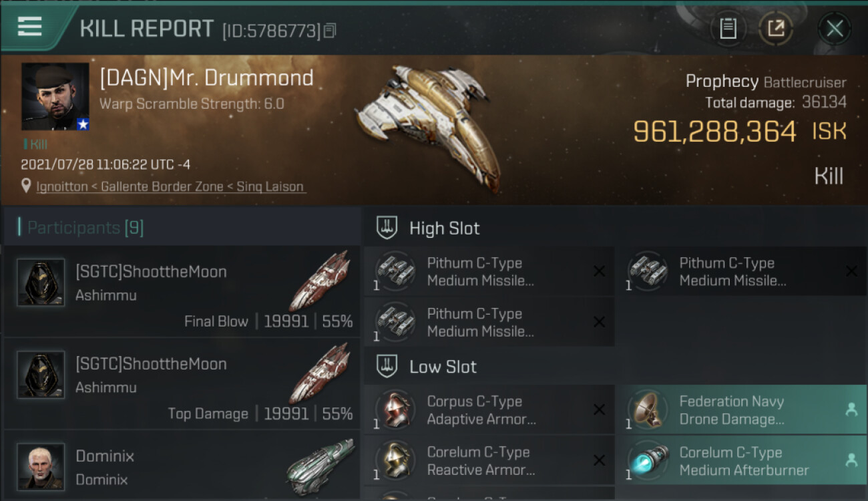Select Corelum C-Type Reactive Armor module
This screenshot has width=868, height=501.
click(x=489, y=461)
